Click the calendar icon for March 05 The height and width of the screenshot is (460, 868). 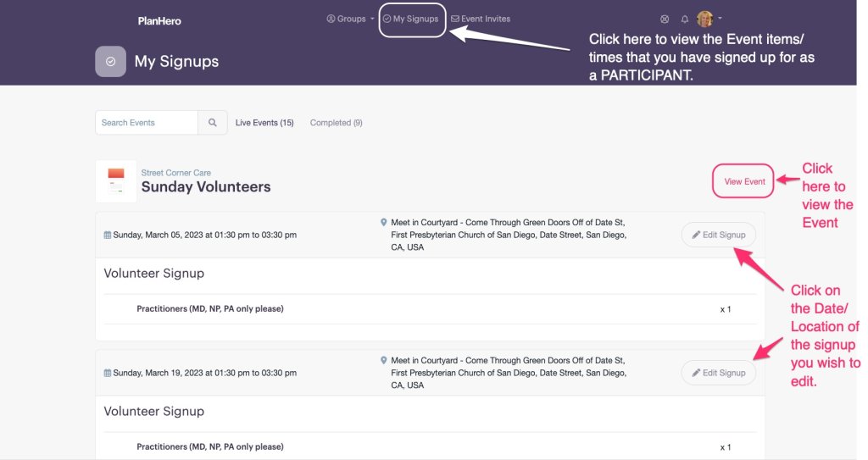(x=108, y=236)
